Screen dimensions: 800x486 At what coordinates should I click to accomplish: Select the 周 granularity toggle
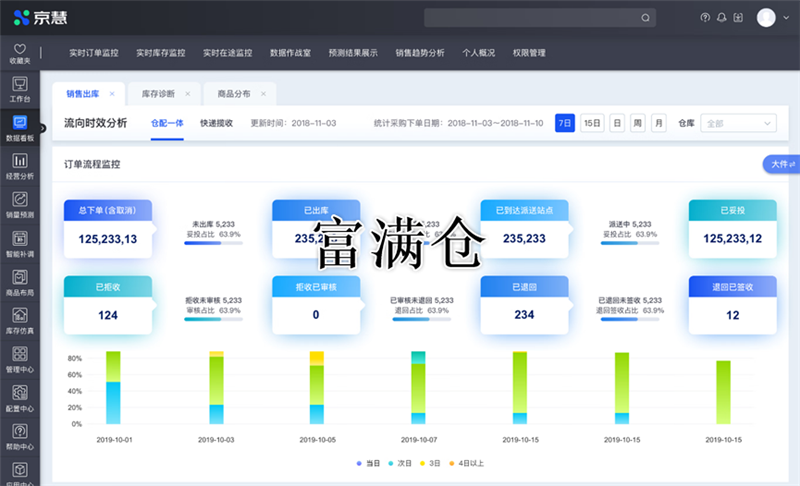pyautogui.click(x=638, y=123)
